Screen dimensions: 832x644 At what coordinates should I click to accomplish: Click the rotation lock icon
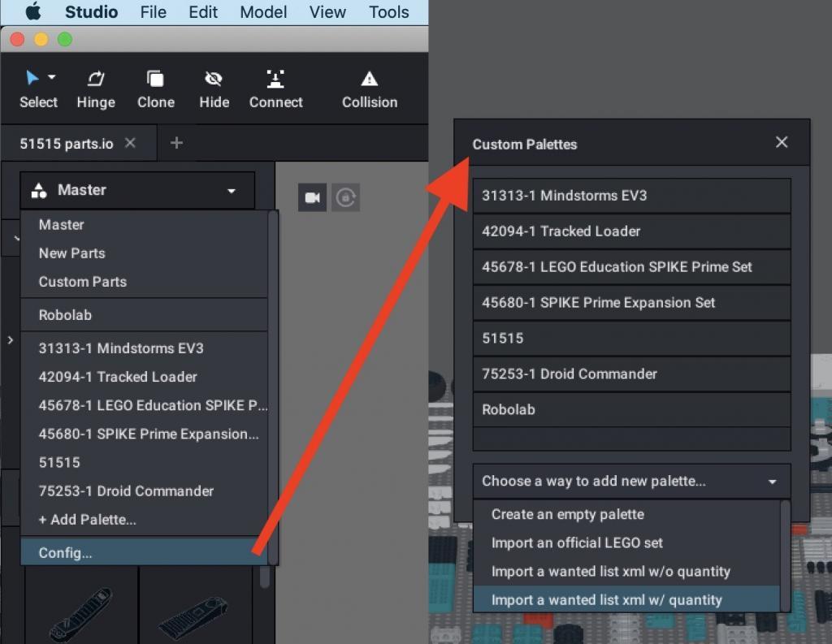pos(346,197)
